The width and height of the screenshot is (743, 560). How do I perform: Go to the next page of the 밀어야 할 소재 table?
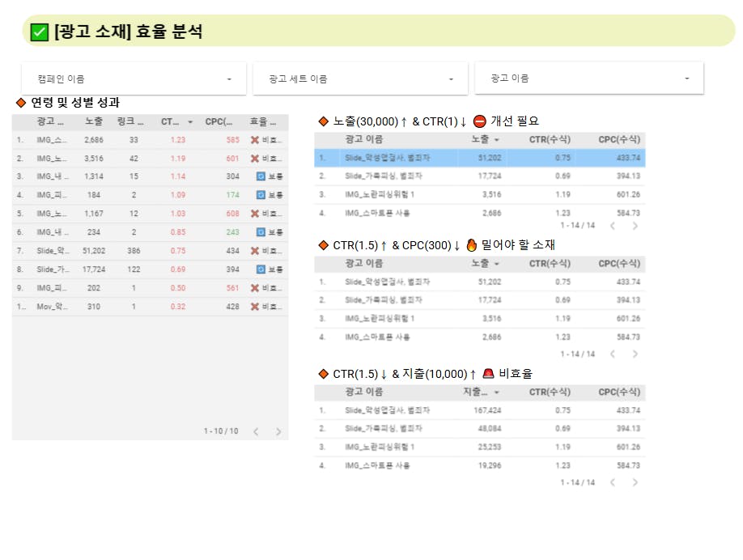click(635, 354)
